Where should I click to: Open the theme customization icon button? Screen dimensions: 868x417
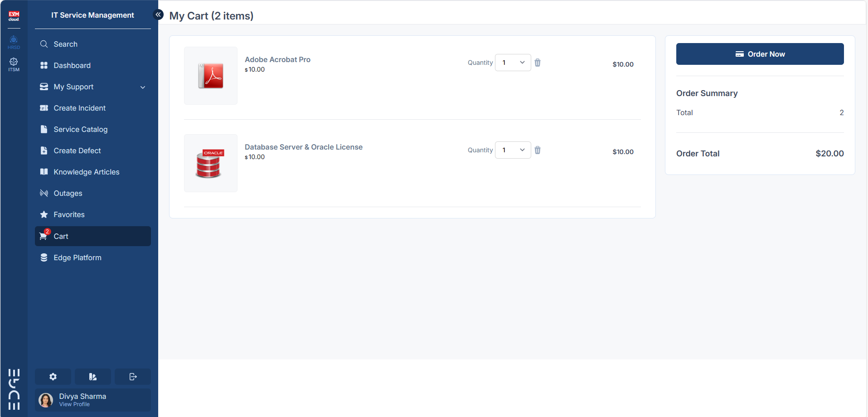93,377
